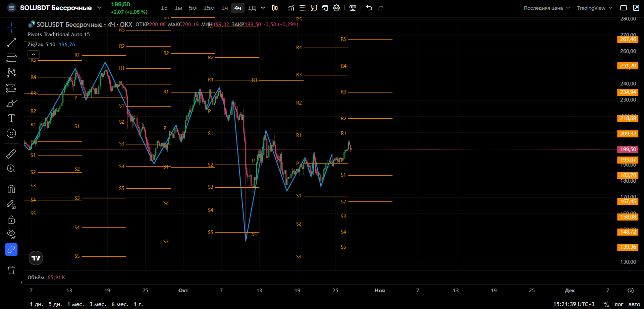Toggle stay-in-drawing-mode pencil lock
Viewport: 644px width, 309px height.
click(x=11, y=204)
